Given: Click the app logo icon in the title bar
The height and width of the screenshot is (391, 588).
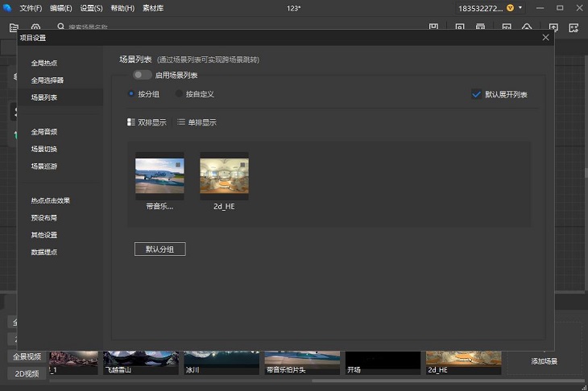Looking at the screenshot, I should (x=8, y=7).
